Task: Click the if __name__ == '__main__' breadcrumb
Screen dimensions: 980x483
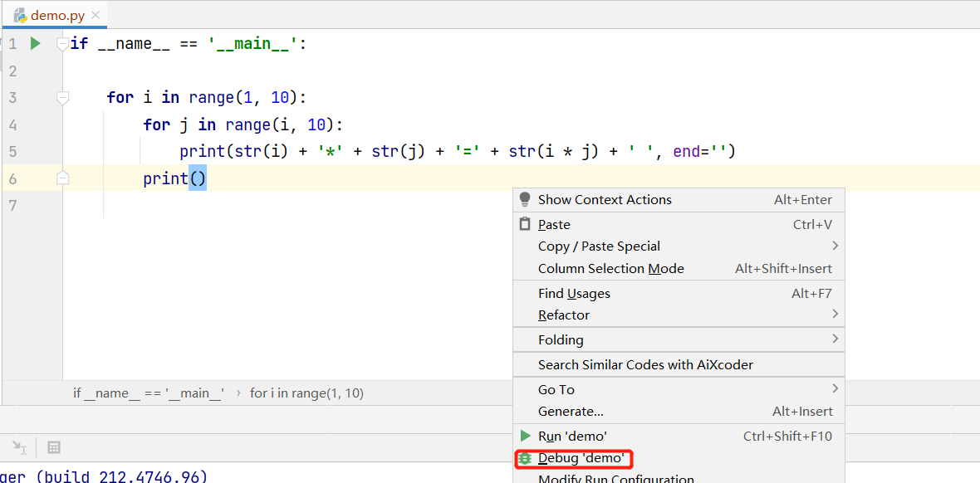Action: point(148,393)
